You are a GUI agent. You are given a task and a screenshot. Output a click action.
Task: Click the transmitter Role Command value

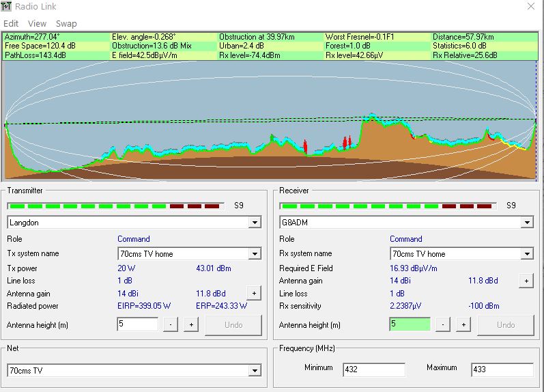coord(134,239)
